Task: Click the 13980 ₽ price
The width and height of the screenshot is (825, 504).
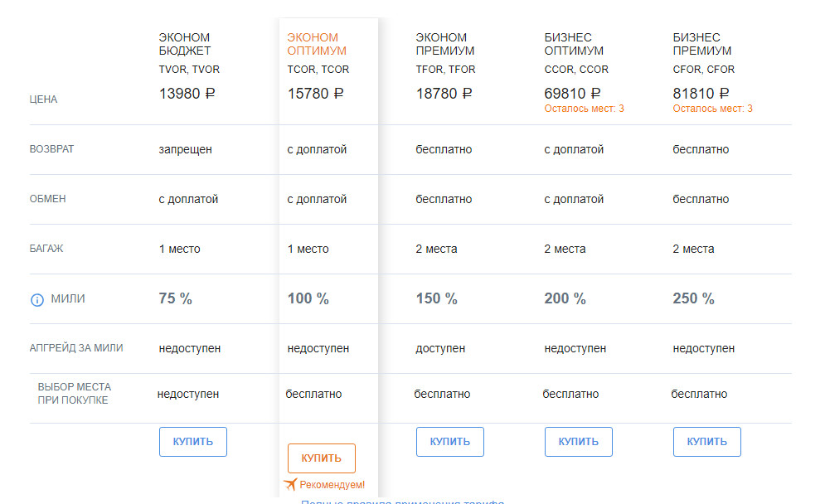Action: click(187, 94)
